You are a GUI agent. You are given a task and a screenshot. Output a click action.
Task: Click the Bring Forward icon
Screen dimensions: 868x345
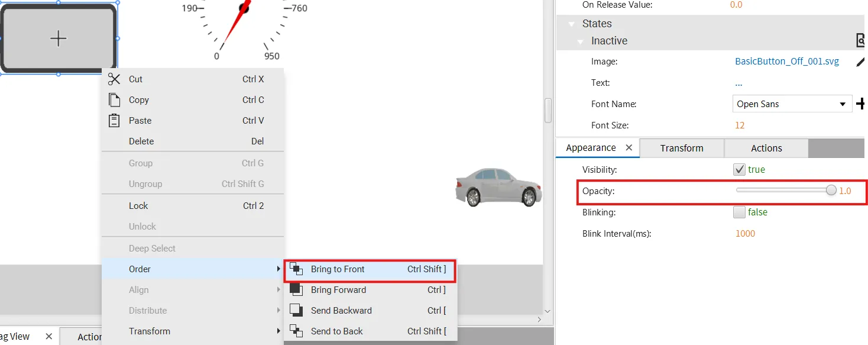coord(296,290)
